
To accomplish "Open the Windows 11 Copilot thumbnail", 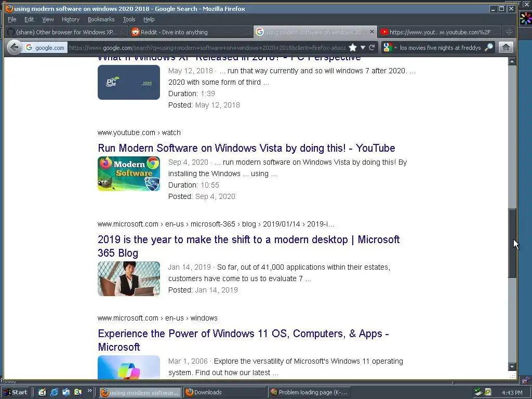I will [129, 367].
